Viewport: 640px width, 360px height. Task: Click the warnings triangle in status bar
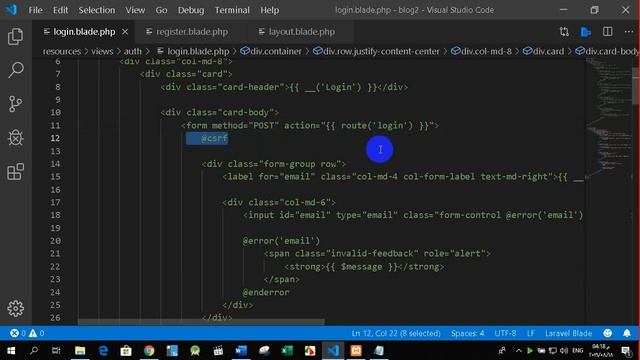(33, 333)
